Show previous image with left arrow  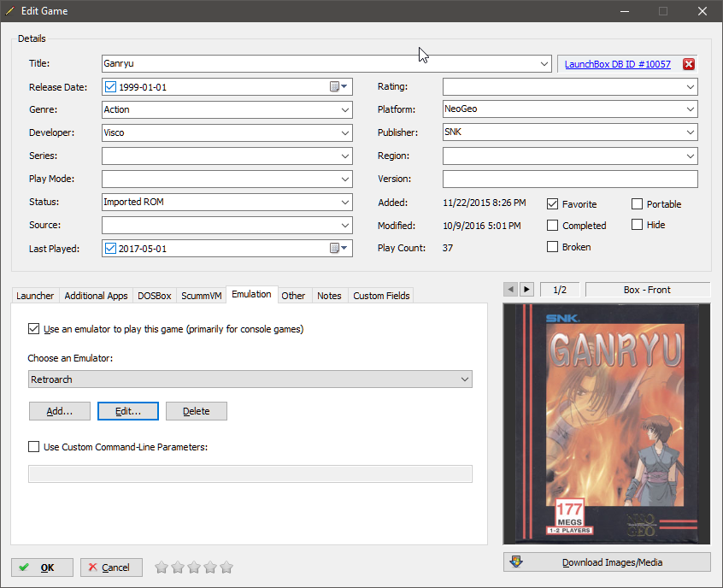[x=510, y=290]
